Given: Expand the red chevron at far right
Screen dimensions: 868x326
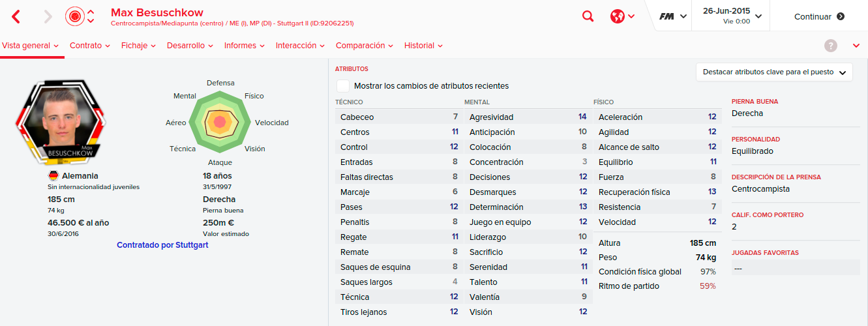Looking at the screenshot, I should 856,46.
